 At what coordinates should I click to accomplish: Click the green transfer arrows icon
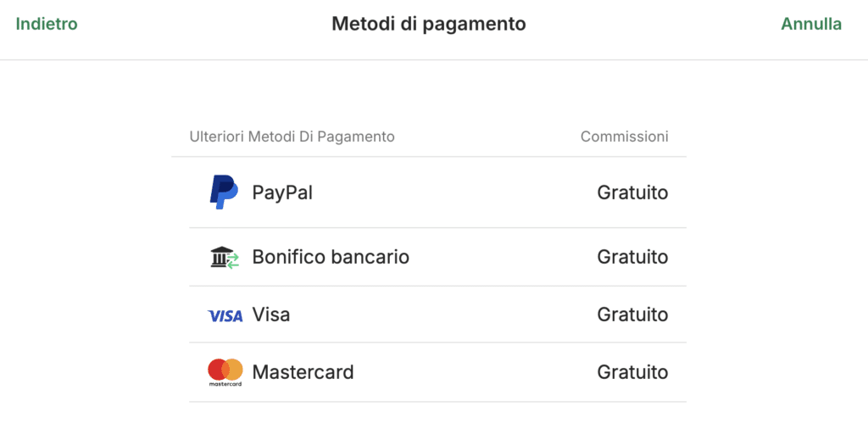pyautogui.click(x=233, y=261)
